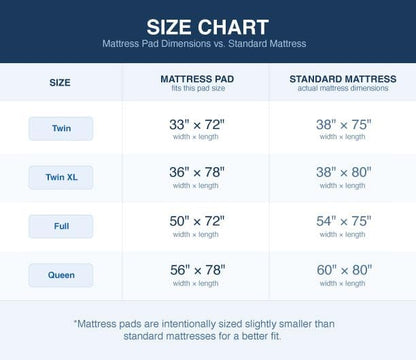Click the MATTRESS PAD column header
Screen dimensions: 416x360
tap(197, 79)
